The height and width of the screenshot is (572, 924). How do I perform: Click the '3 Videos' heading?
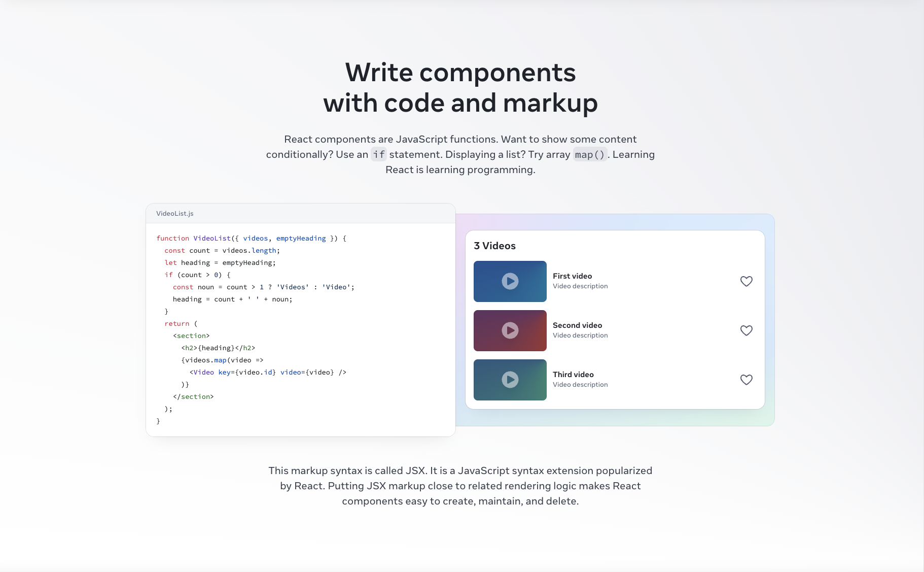[494, 246]
